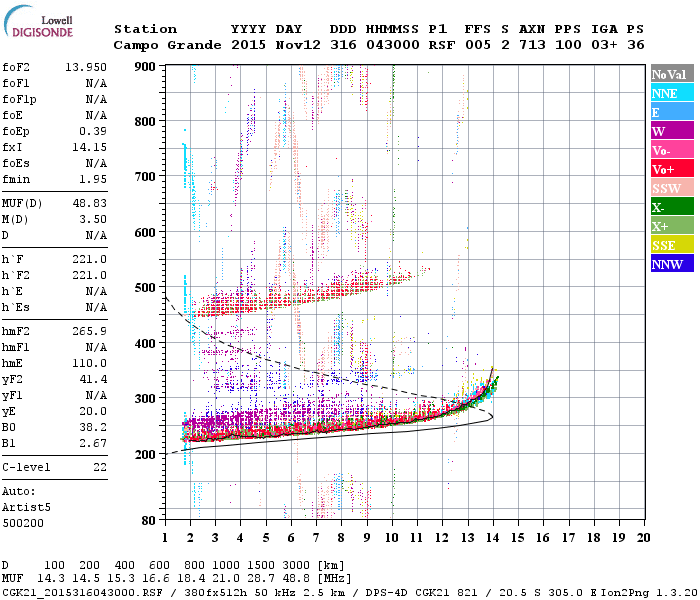This screenshot has height=600, width=700.
Task: Click the time 043000 in header
Action: (x=392, y=45)
